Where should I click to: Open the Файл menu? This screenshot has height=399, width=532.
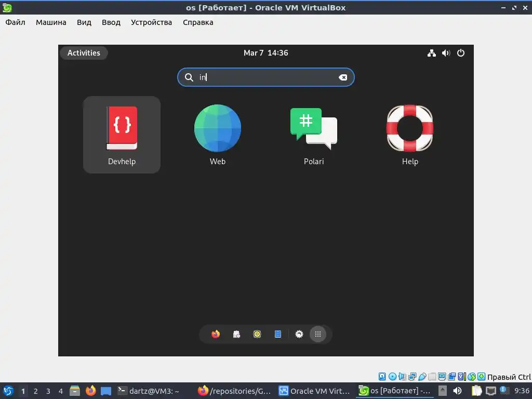[15, 22]
